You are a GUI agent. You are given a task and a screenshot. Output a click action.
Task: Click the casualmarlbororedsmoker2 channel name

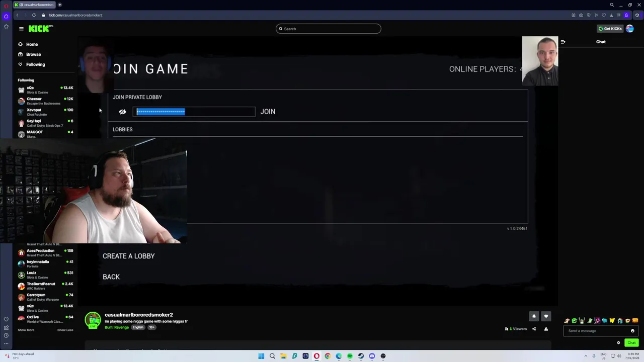tap(138, 315)
